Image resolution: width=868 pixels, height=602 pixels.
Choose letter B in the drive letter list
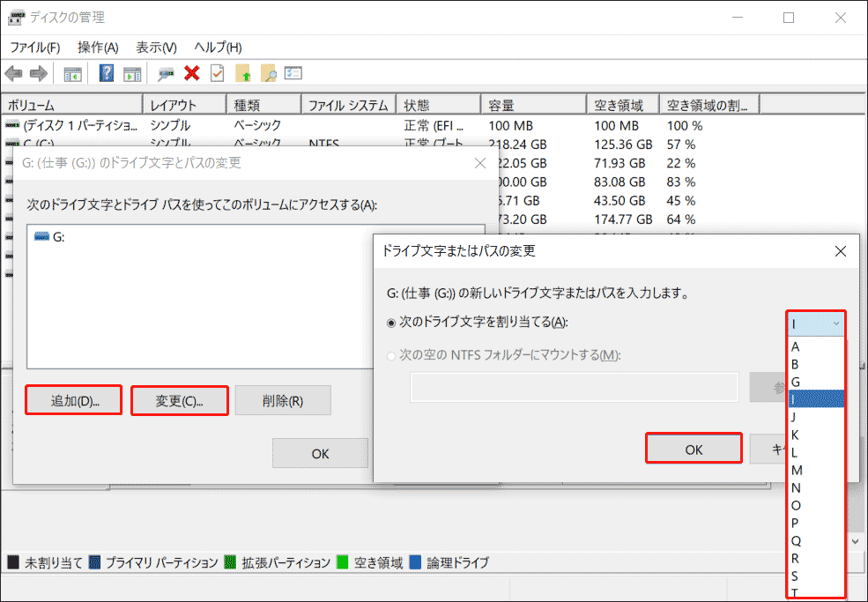click(816, 364)
